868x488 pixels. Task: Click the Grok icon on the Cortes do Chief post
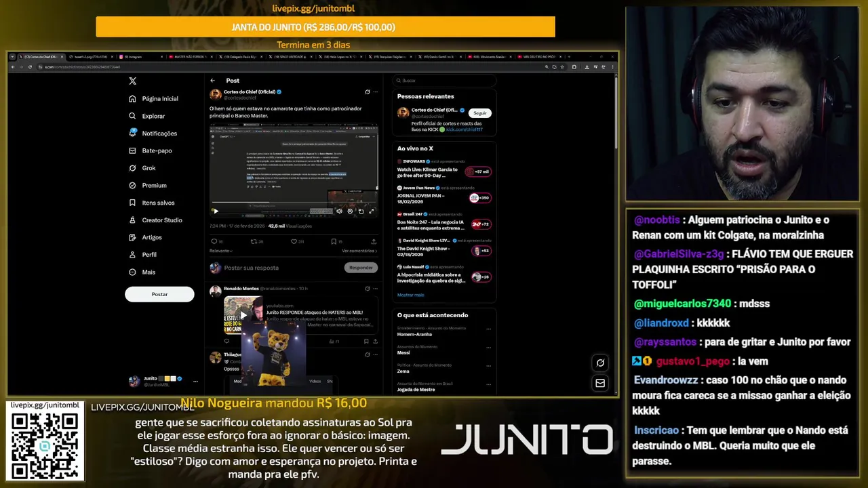(x=367, y=92)
